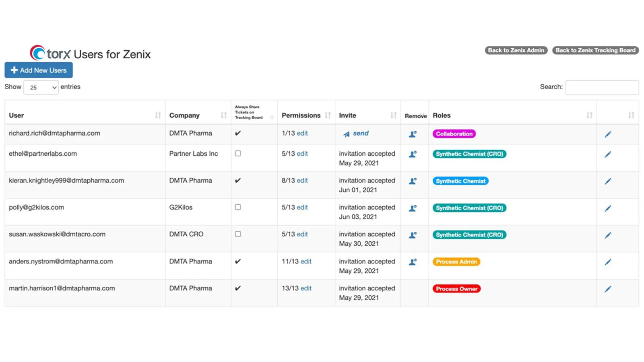Viewport: 644px width, 362px height.
Task: Edit 8/13 permissions for kieran.knightley999
Action: pyautogui.click(x=302, y=181)
